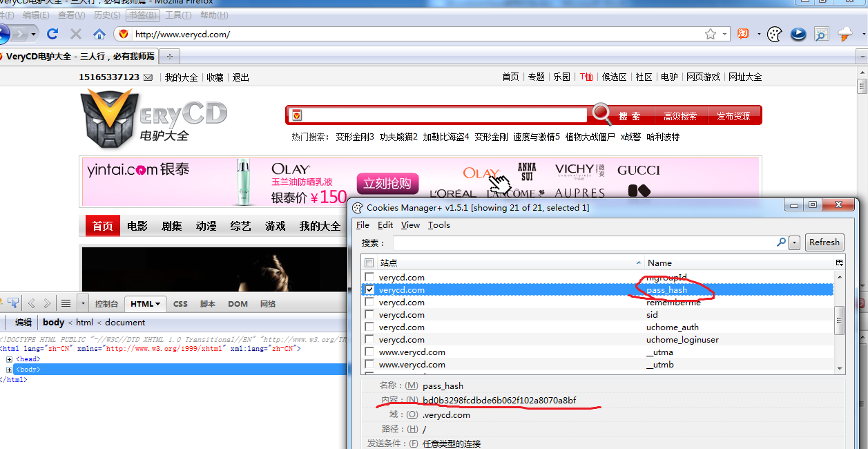
Task: Click the VeryCD search input field
Action: tap(443, 115)
